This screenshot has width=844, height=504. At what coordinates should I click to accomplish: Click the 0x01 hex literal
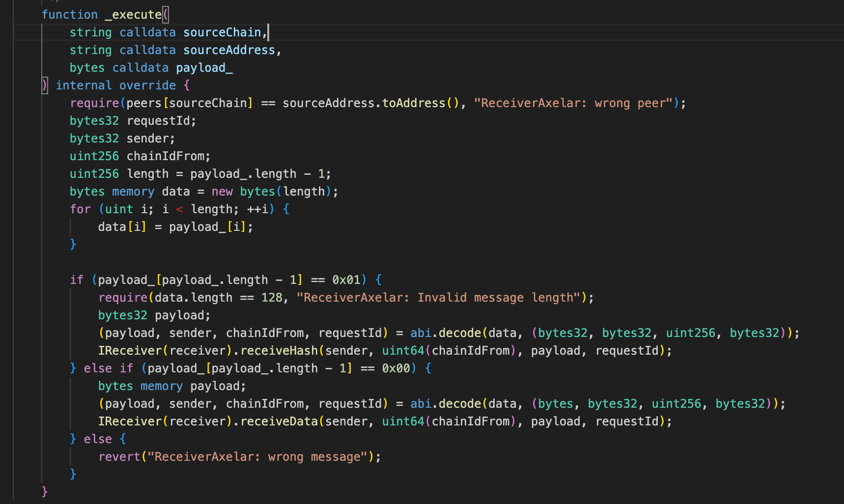(x=346, y=280)
